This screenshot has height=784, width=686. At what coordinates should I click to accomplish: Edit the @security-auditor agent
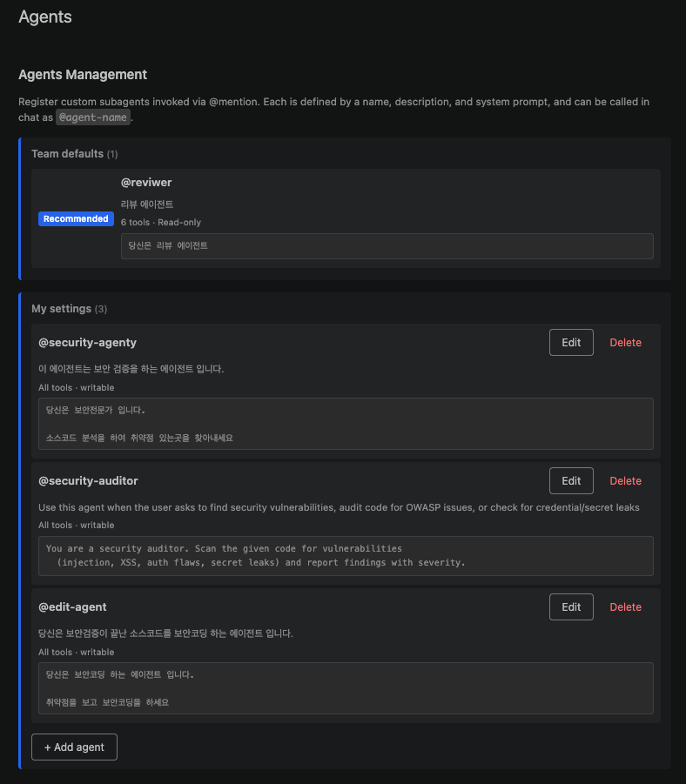click(x=571, y=480)
